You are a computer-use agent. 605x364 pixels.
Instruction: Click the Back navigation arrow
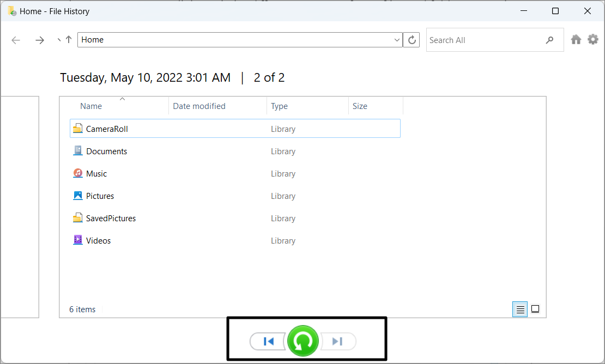pyautogui.click(x=16, y=40)
